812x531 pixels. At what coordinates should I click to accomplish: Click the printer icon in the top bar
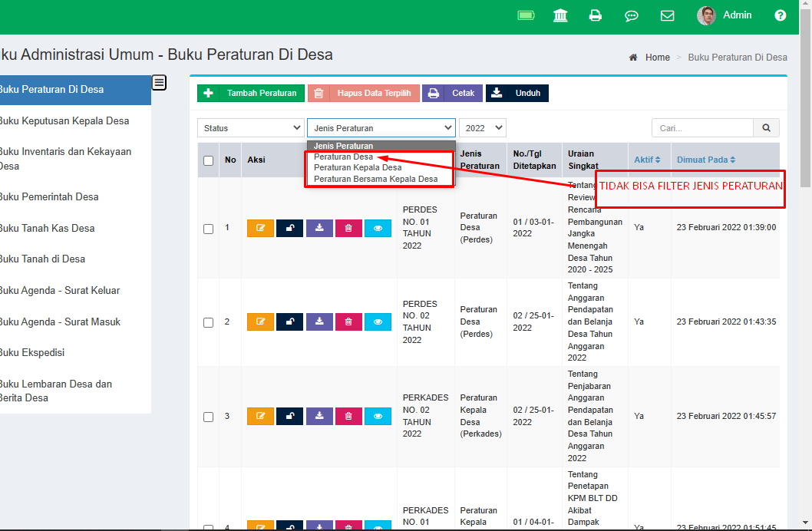[x=596, y=15]
